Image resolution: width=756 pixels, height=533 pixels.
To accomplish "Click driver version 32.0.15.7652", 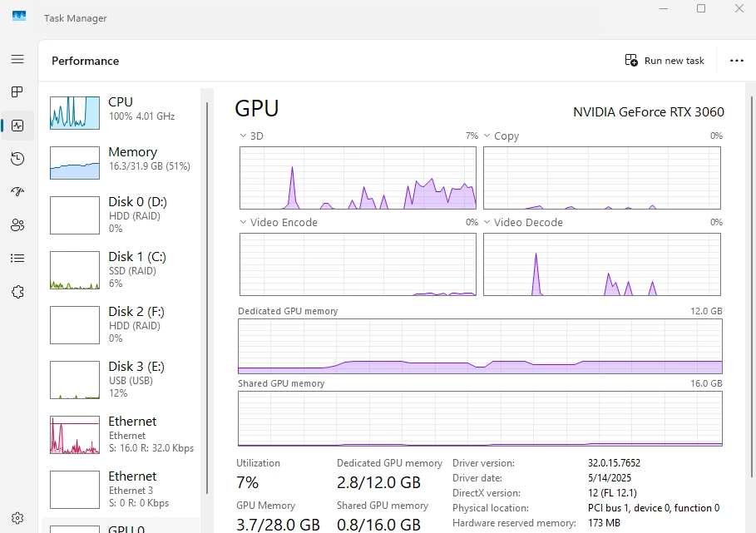I will 614,462.
